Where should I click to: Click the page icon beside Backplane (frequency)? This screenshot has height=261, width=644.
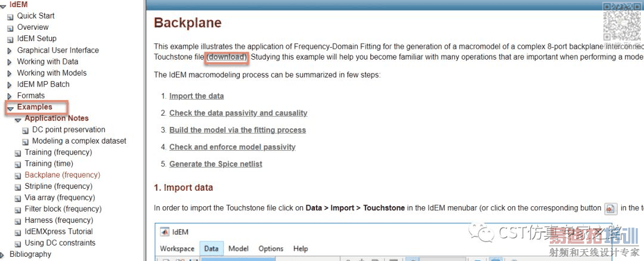18,176
